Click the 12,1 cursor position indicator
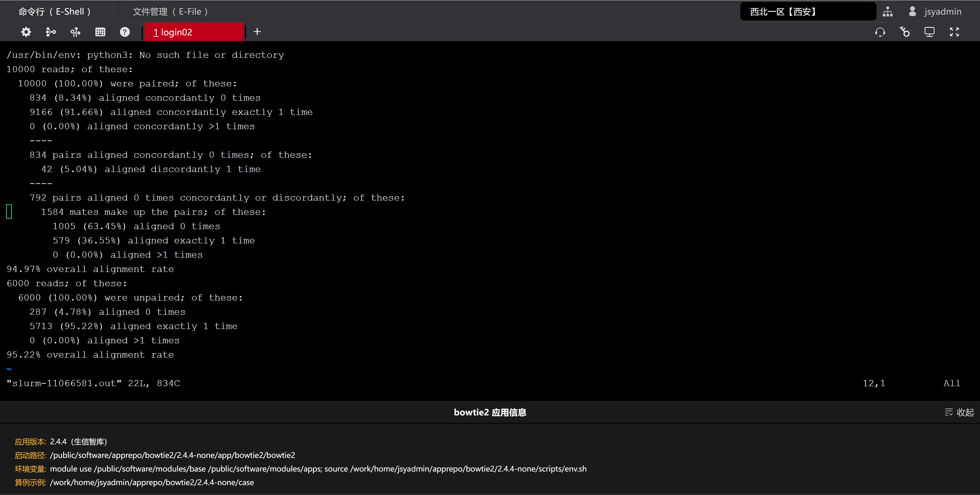The width and height of the screenshot is (980, 495). (x=874, y=383)
